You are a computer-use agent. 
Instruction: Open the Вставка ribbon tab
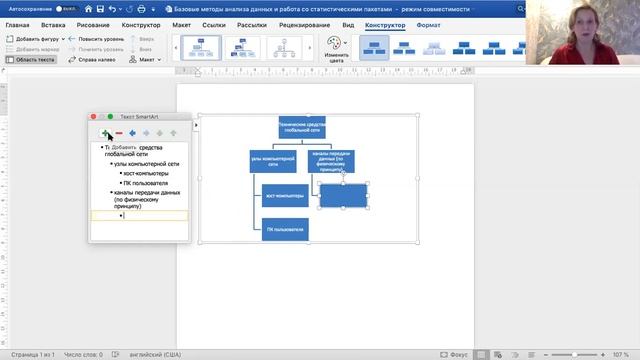point(53,25)
